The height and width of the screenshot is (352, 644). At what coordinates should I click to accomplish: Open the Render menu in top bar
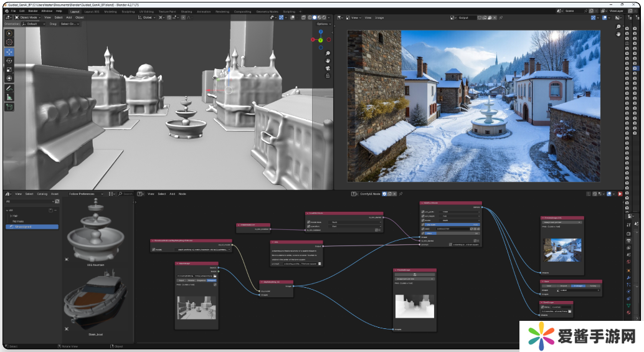34,11
